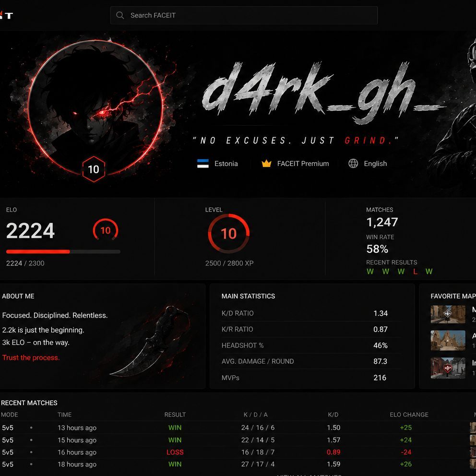Click the ELO value 2224
The height and width of the screenshot is (476, 476).
tap(30, 231)
